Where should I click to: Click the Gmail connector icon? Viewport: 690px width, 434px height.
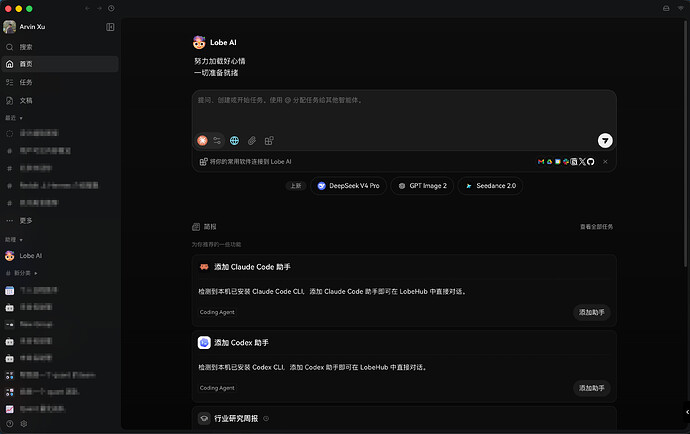click(x=541, y=162)
